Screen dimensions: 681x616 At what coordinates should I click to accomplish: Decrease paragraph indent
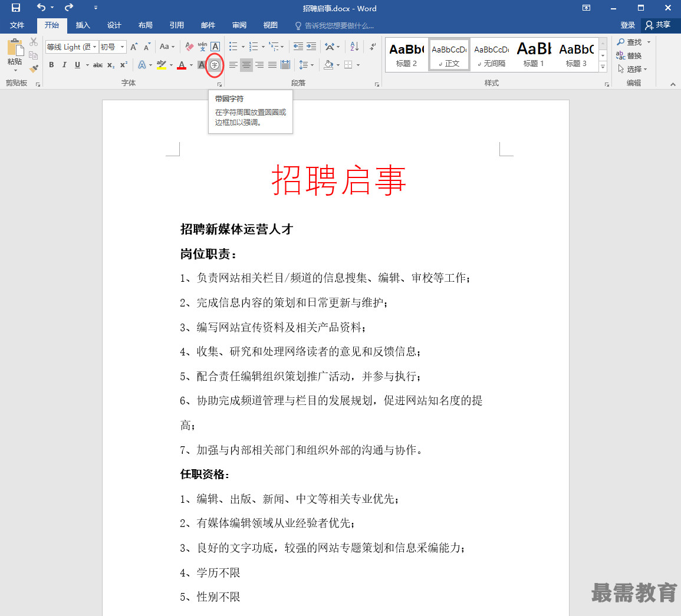(x=298, y=47)
